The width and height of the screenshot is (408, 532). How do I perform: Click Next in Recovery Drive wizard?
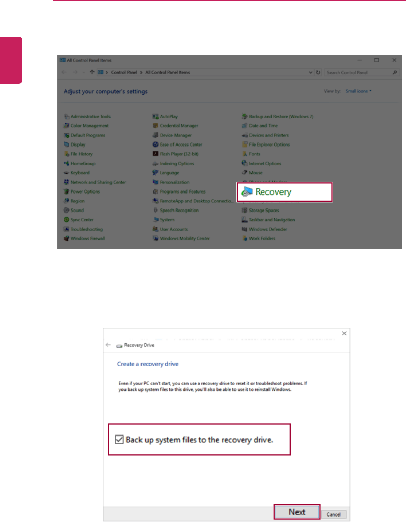[x=297, y=512]
